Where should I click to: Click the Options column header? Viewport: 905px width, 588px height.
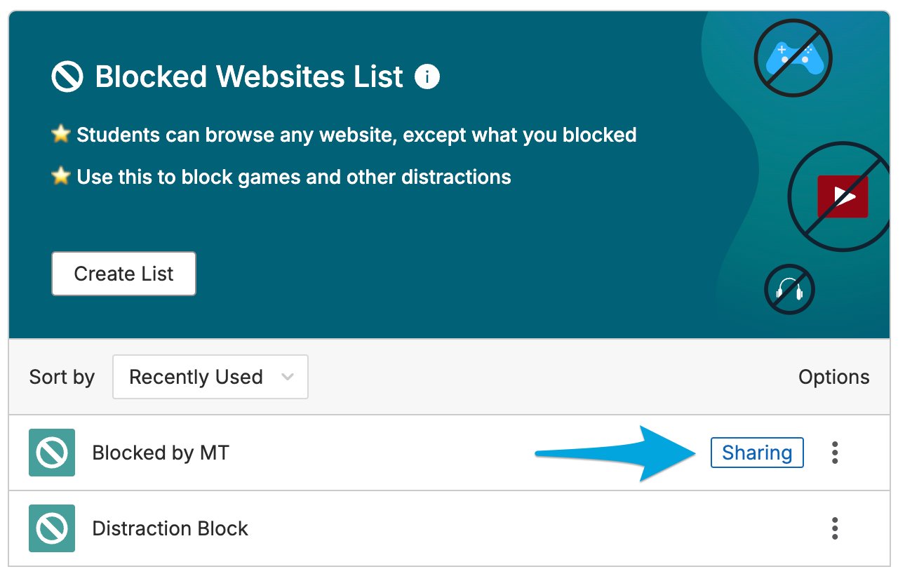834,377
